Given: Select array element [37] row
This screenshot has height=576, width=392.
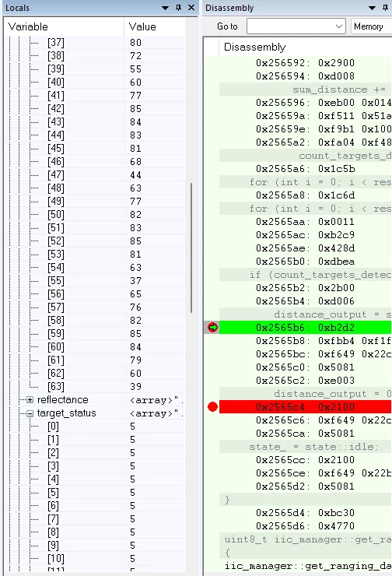Looking at the screenshot, I should (x=94, y=43).
